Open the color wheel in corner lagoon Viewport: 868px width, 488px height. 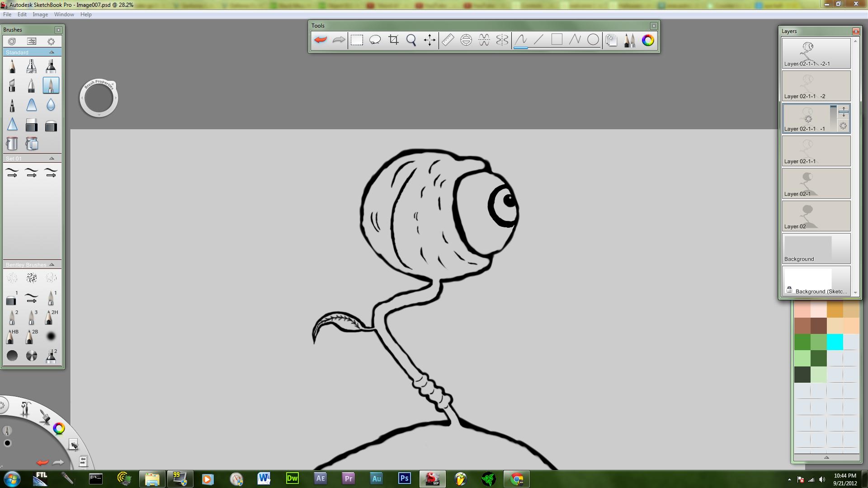[59, 428]
